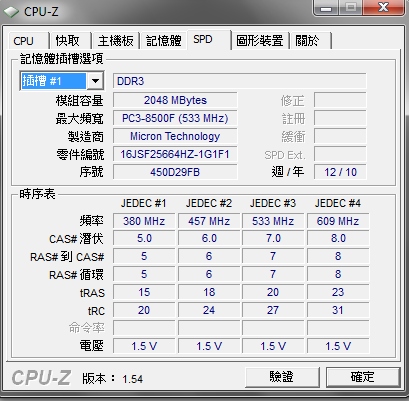Click the tRAS value 15
This screenshot has width=409, height=401.
pyautogui.click(x=144, y=292)
